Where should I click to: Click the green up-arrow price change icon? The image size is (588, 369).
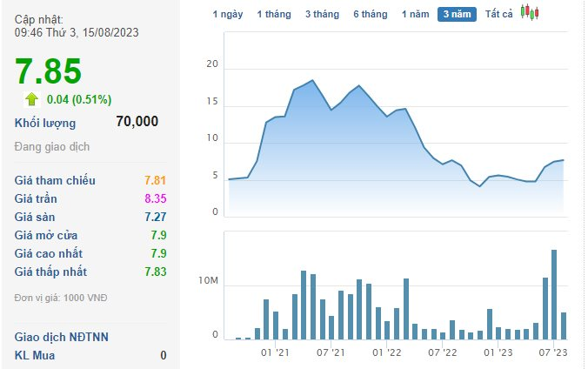[x=31, y=99]
